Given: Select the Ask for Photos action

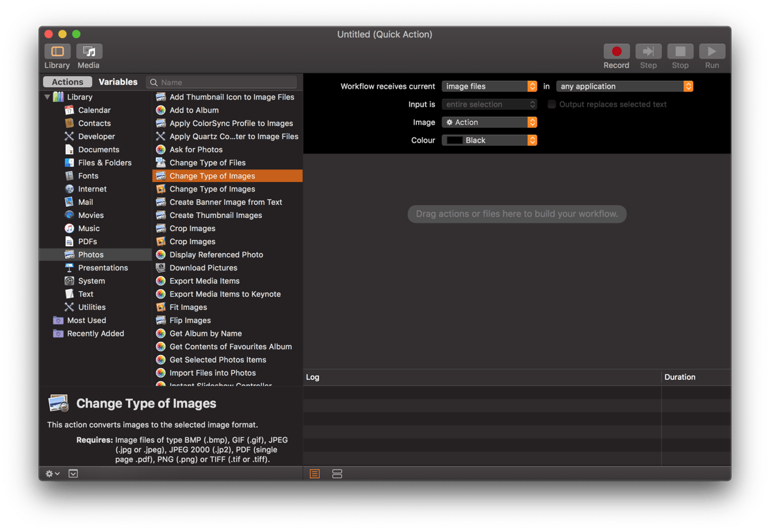Looking at the screenshot, I should (x=227, y=149).
